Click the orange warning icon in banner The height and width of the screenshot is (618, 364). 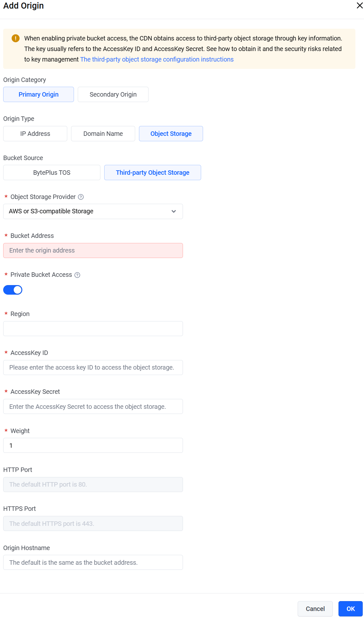[x=15, y=38]
